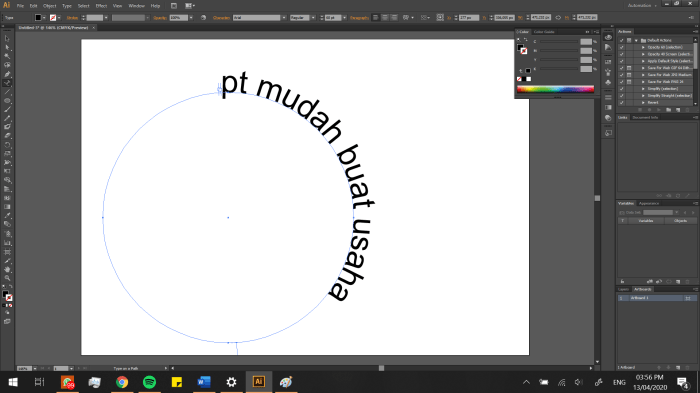Screen dimensions: 700x393
Task: Select the Lasso tool
Action: (x=7, y=65)
